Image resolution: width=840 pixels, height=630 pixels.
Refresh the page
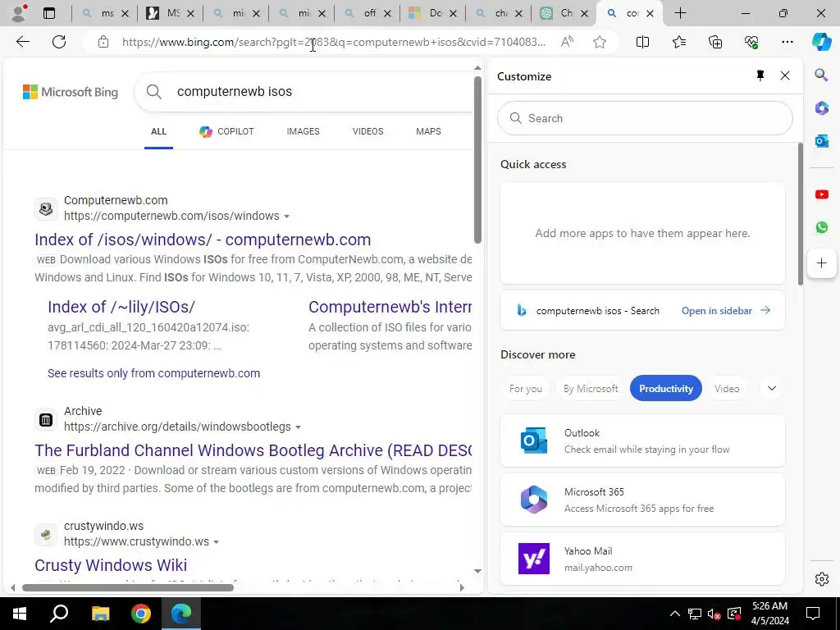click(x=59, y=42)
